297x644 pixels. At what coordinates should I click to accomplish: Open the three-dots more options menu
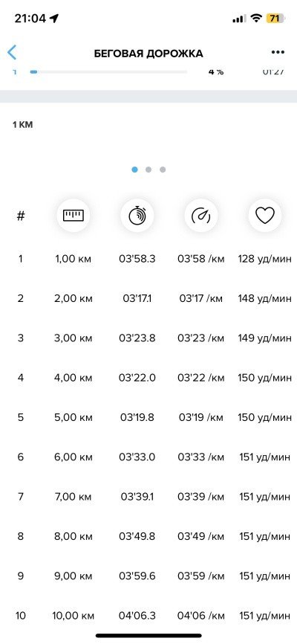pos(278,52)
